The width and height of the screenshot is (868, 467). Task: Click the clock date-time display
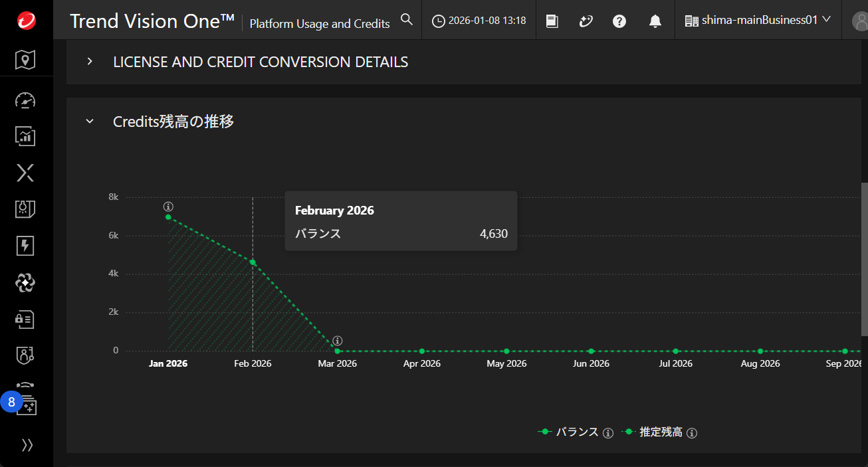click(479, 21)
